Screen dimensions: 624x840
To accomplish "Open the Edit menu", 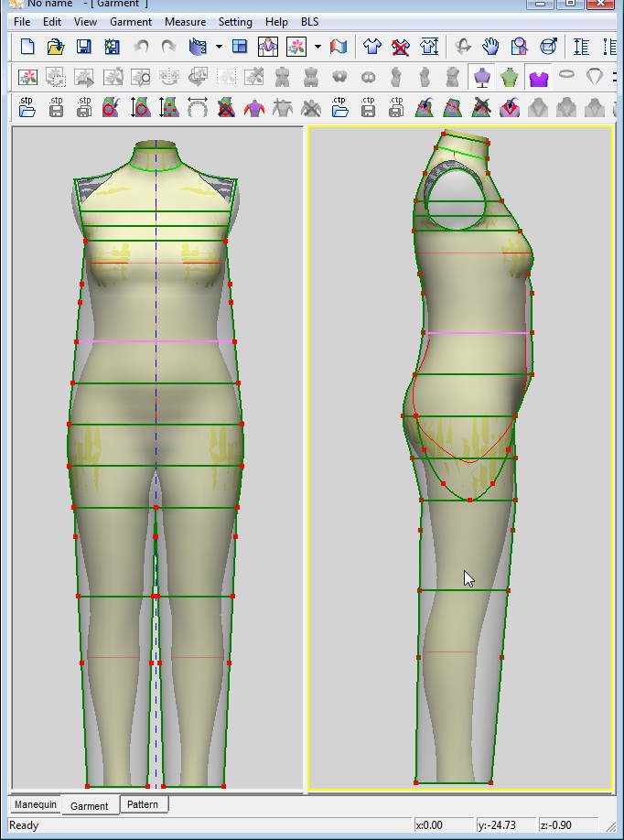I will coord(52,22).
